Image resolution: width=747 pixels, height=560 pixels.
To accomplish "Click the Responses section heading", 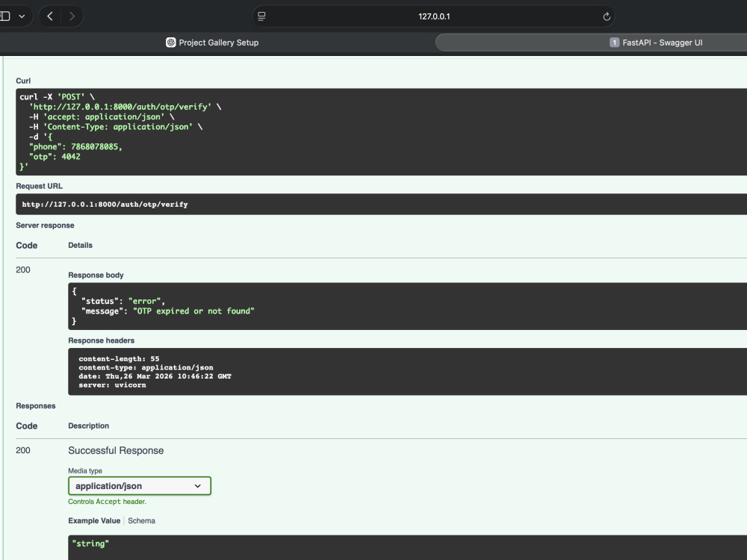I will tap(36, 405).
